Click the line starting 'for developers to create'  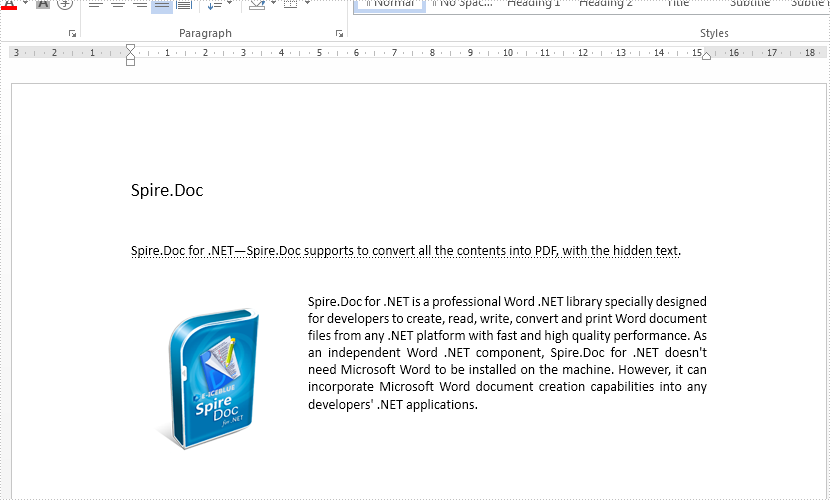[507, 319]
